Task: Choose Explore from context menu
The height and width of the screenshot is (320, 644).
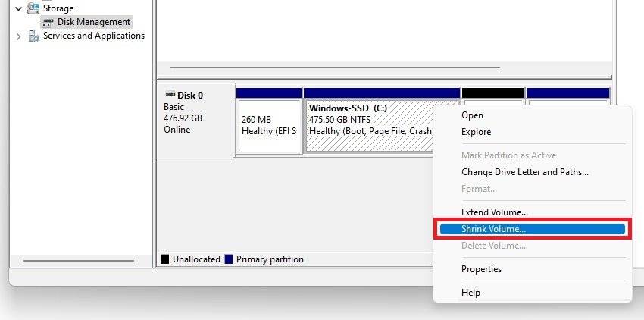Action: (x=533, y=132)
